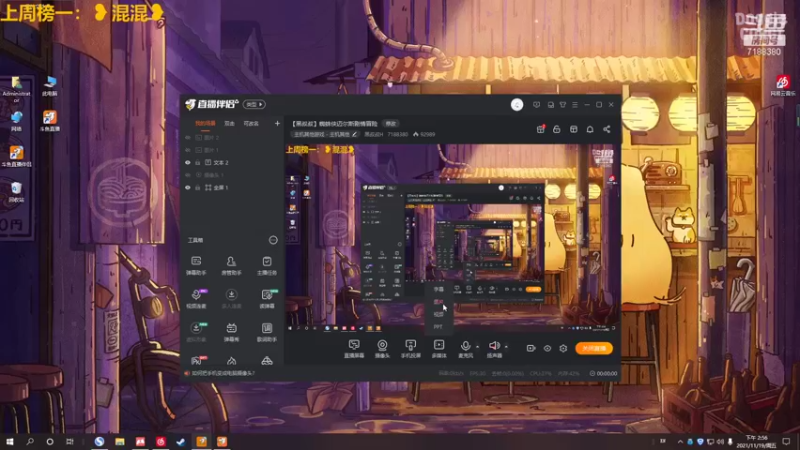
Task: Hide the 文本 2 layer
Action: [188, 163]
